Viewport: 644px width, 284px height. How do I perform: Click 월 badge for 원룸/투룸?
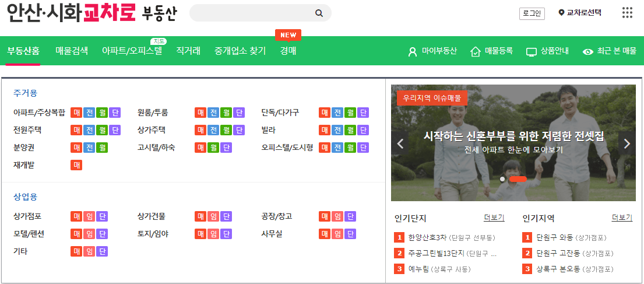[x=226, y=113]
